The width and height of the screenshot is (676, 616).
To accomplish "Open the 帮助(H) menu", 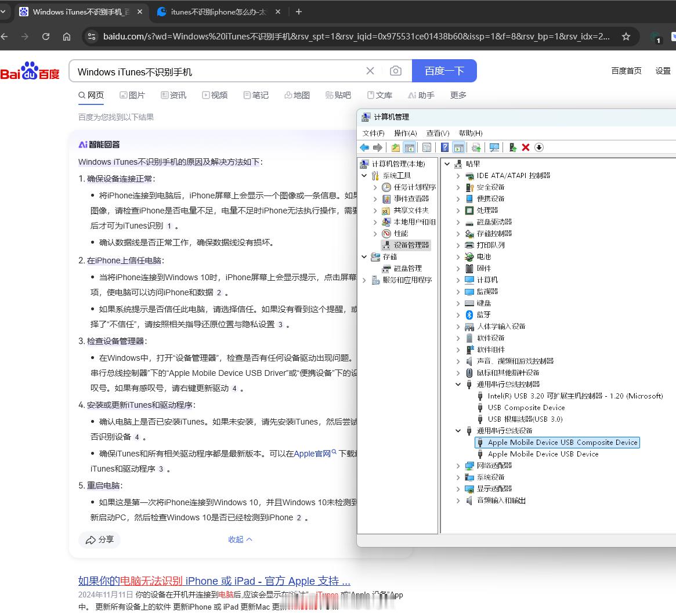I will [x=471, y=133].
